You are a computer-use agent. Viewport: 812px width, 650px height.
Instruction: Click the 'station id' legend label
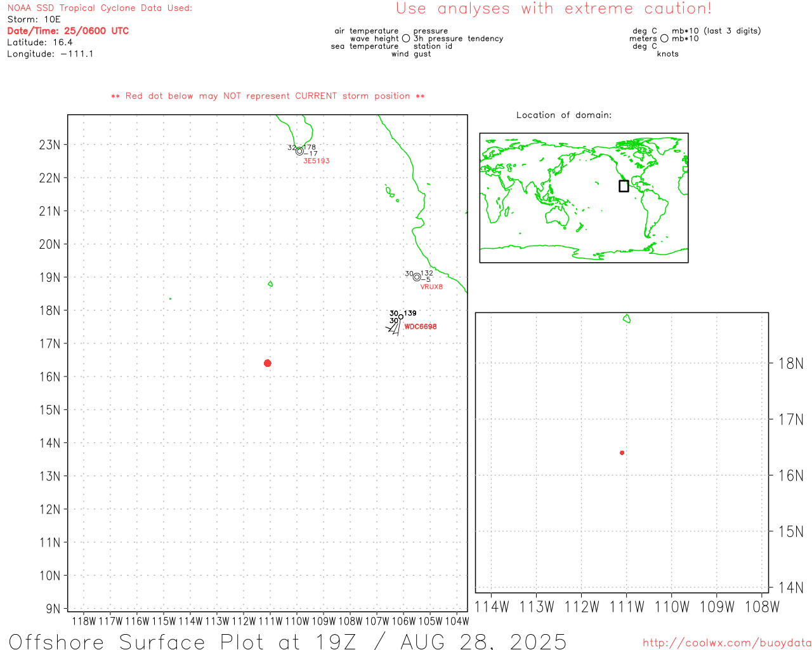pyautogui.click(x=433, y=46)
